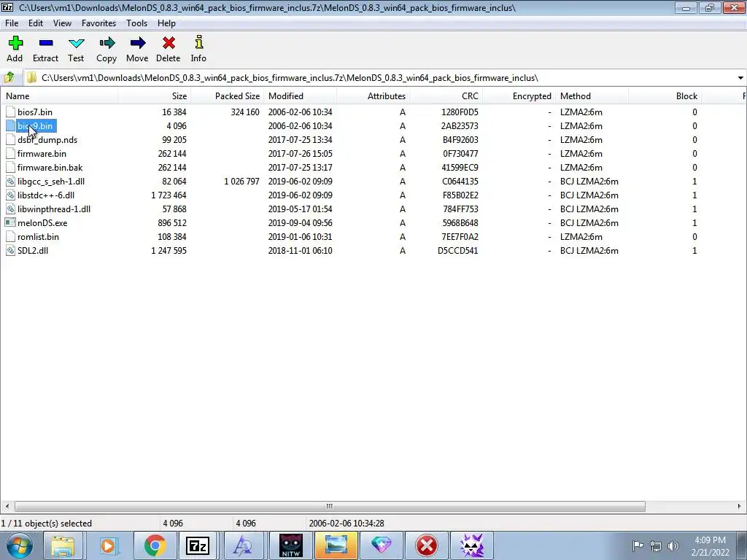Open the View menu
The image size is (747, 560).
(62, 23)
